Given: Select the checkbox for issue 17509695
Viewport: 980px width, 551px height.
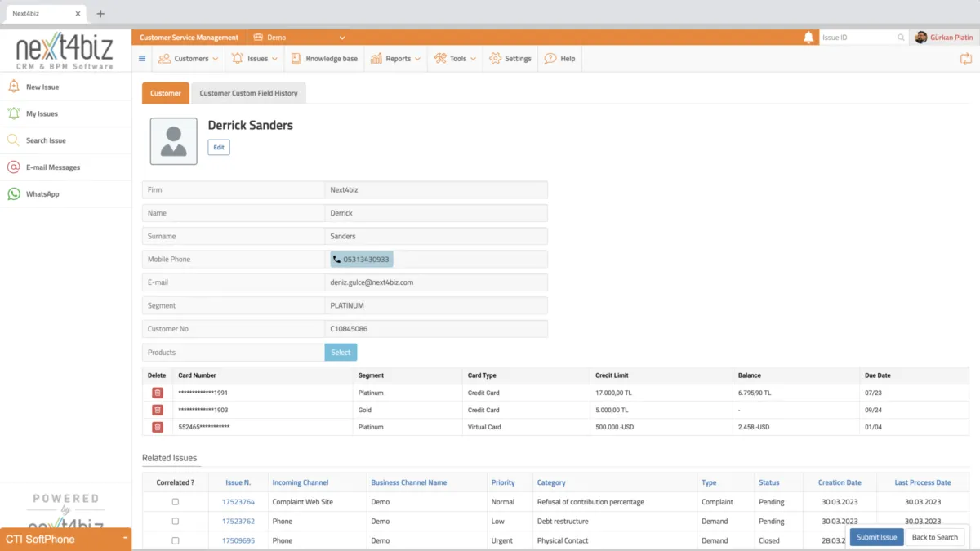Looking at the screenshot, I should pyautogui.click(x=175, y=540).
